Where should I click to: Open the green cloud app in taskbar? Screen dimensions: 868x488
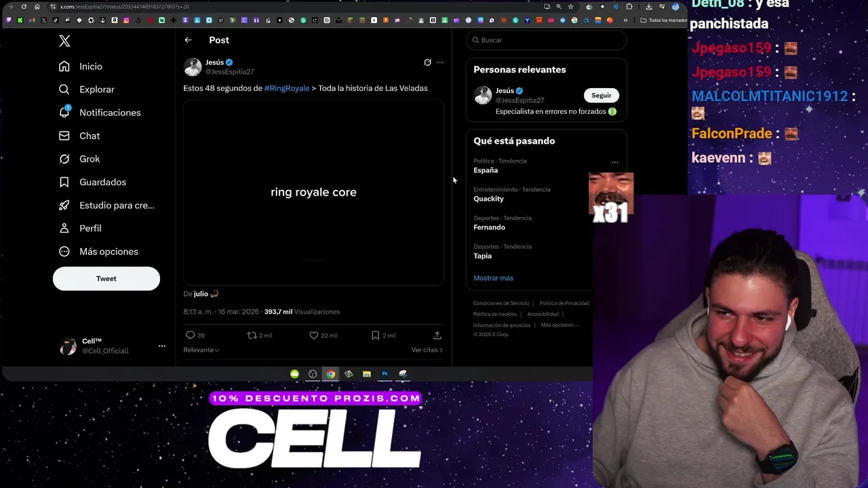(294, 374)
